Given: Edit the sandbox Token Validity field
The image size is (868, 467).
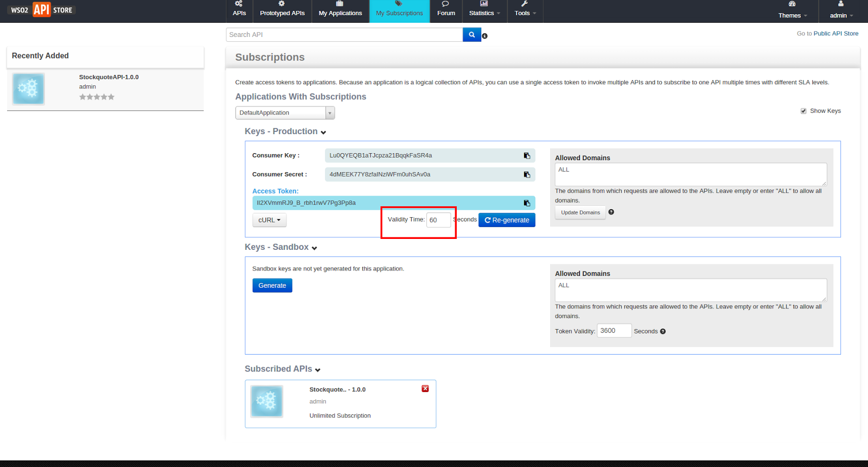Looking at the screenshot, I should pos(614,331).
